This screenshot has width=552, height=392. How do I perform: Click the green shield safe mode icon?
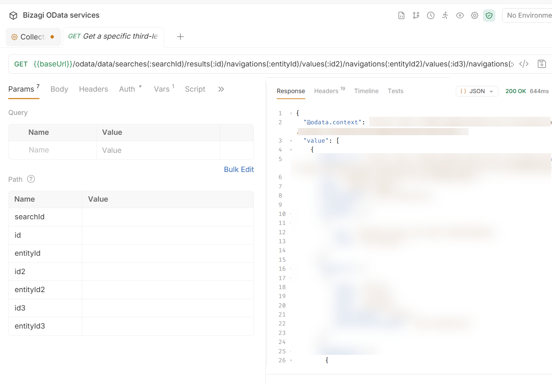pyautogui.click(x=489, y=15)
